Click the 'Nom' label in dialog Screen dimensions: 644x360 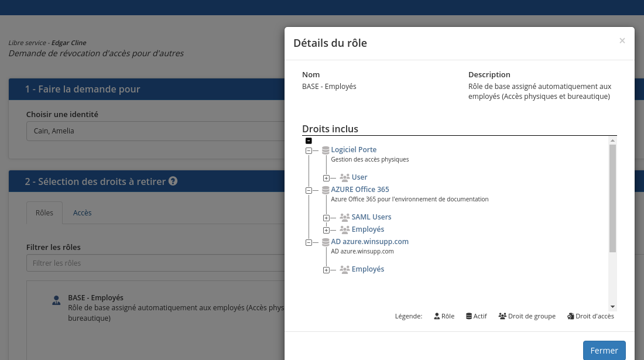pyautogui.click(x=310, y=75)
